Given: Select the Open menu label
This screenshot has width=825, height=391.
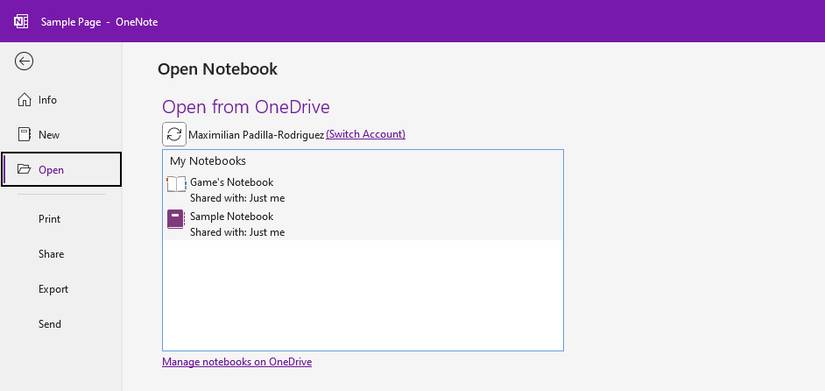Looking at the screenshot, I should coord(51,170).
